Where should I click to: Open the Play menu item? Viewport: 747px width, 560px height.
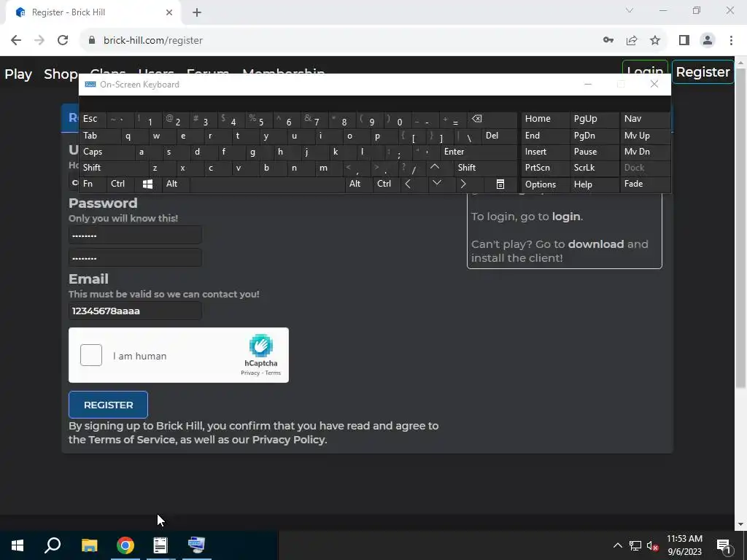coord(18,74)
